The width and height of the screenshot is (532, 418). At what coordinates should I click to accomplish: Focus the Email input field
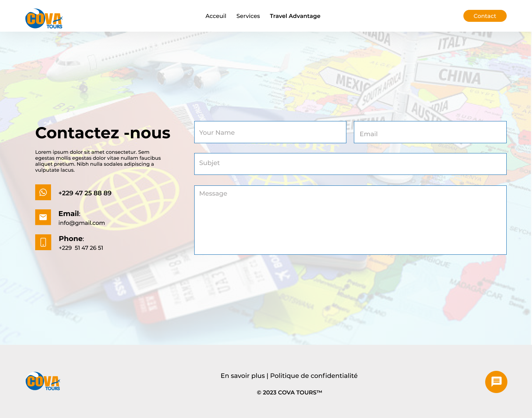[x=430, y=132]
